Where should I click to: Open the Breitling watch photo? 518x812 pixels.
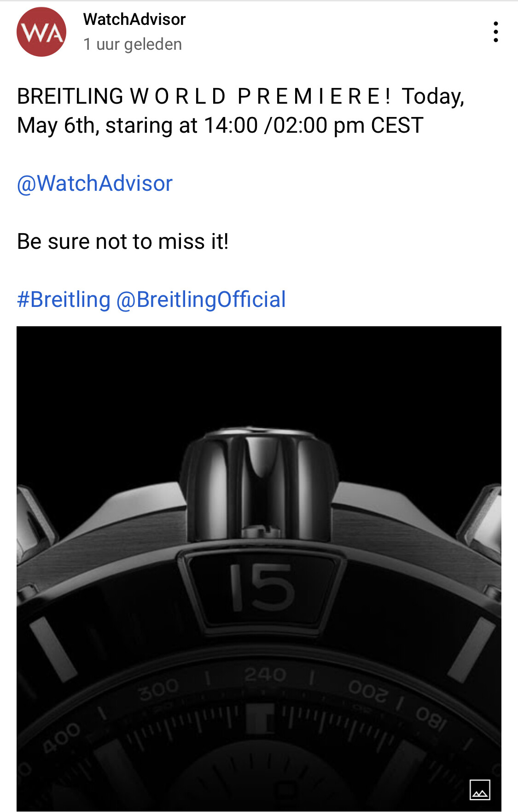(x=259, y=569)
